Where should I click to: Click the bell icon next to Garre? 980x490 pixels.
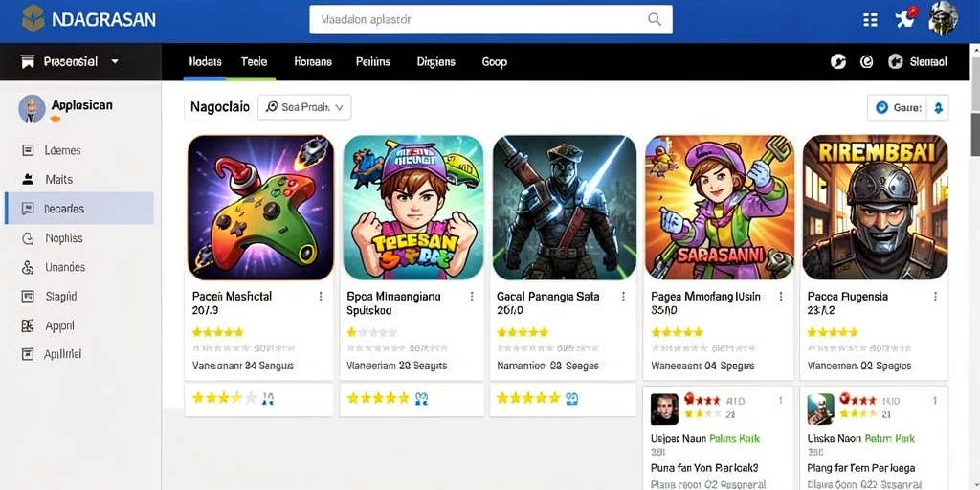pos(938,107)
